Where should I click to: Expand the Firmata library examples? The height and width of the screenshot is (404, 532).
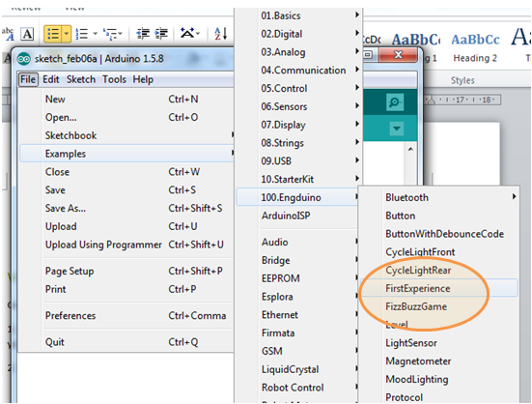(x=298, y=333)
